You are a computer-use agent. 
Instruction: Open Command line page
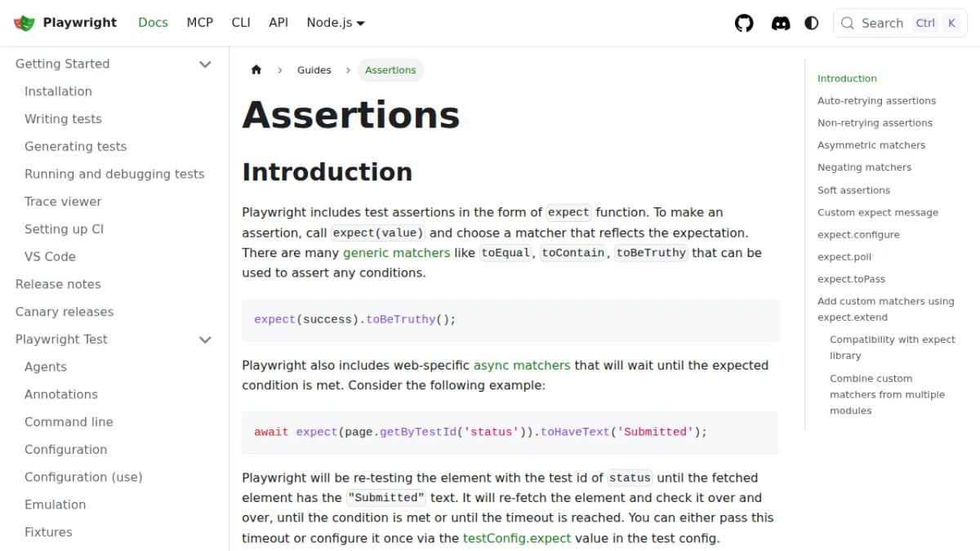(x=69, y=422)
